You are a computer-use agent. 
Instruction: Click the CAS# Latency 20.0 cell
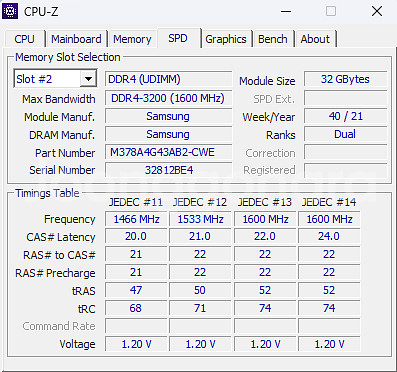[136, 236]
